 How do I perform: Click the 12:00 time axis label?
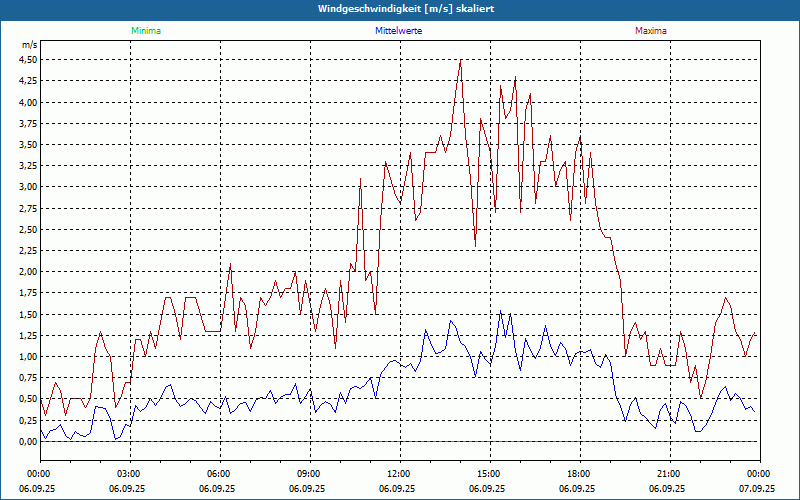pyautogui.click(x=397, y=474)
